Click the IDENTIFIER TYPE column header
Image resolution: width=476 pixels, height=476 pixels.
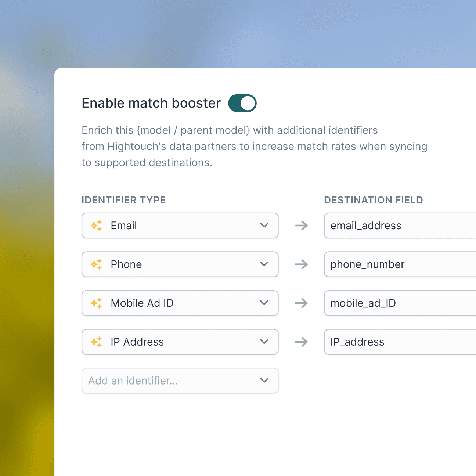click(x=123, y=200)
